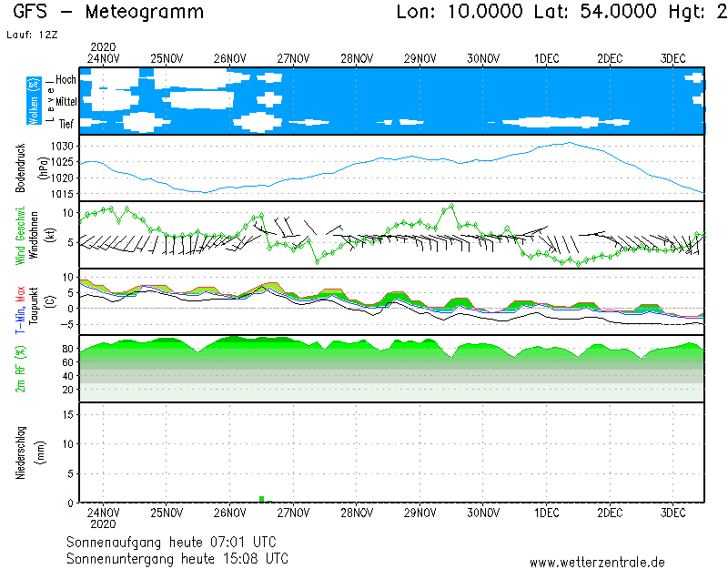
Task: Click the www.wetterzentrale.de website link
Action: (597, 563)
